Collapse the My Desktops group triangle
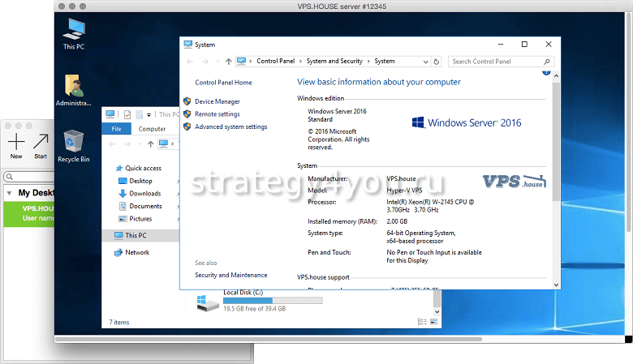Viewport: 633px width, 364px height. pyautogui.click(x=9, y=193)
